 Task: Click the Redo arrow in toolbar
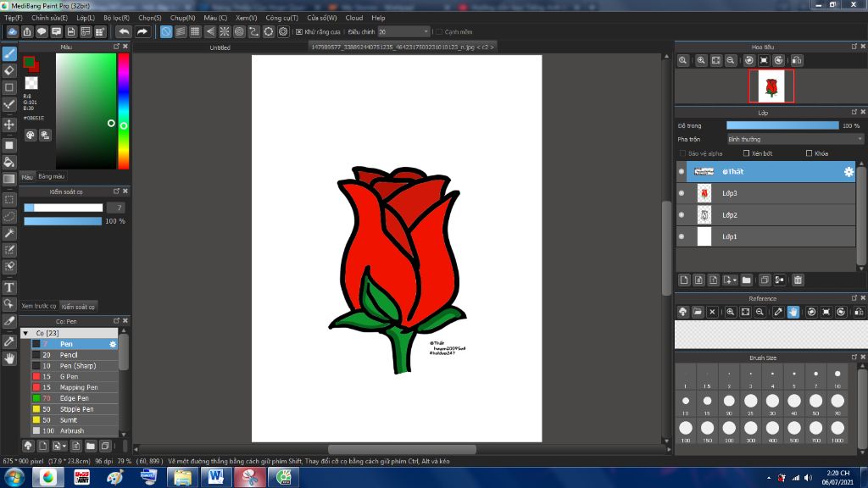[142, 31]
